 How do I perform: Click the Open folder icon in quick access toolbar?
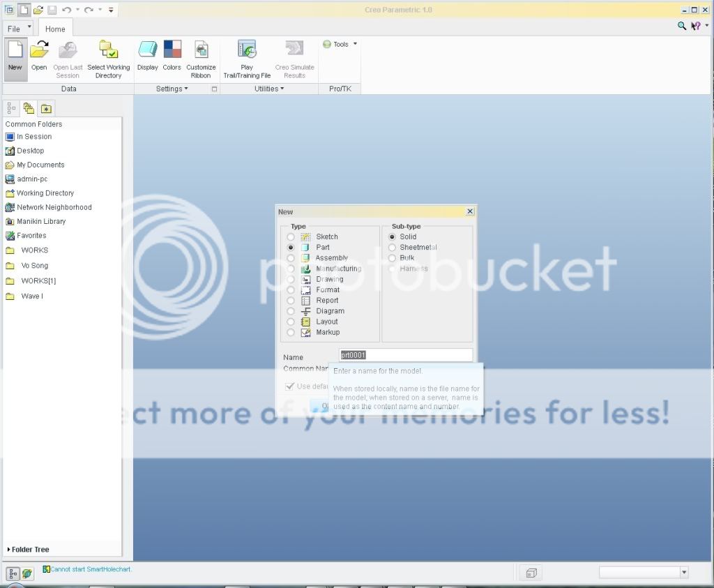pyautogui.click(x=38, y=10)
